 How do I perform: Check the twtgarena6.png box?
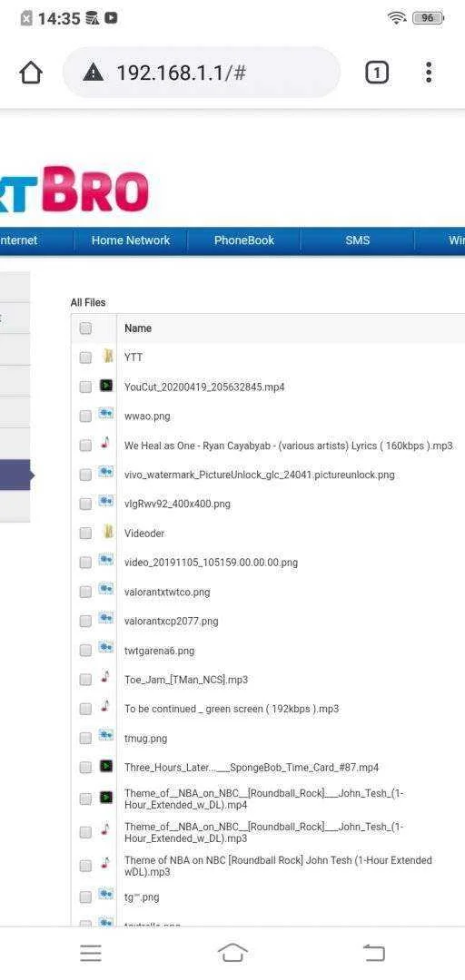(85, 651)
